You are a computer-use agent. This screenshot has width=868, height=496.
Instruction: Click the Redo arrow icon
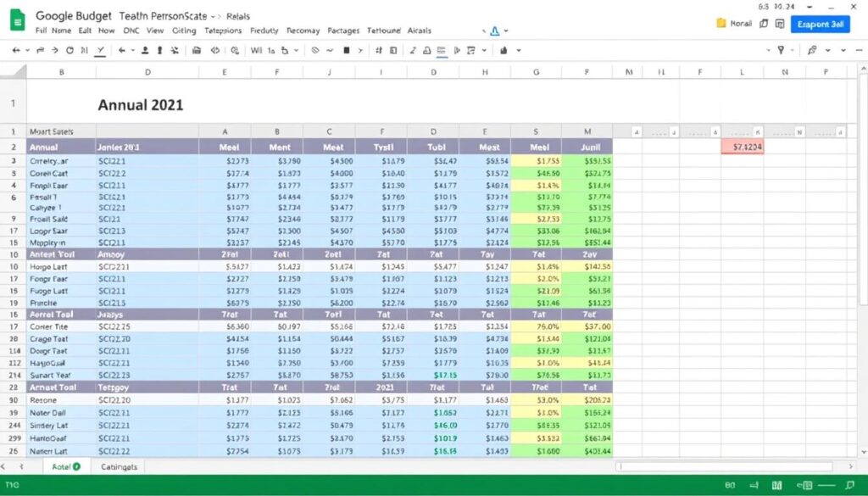pyautogui.click(x=41, y=51)
